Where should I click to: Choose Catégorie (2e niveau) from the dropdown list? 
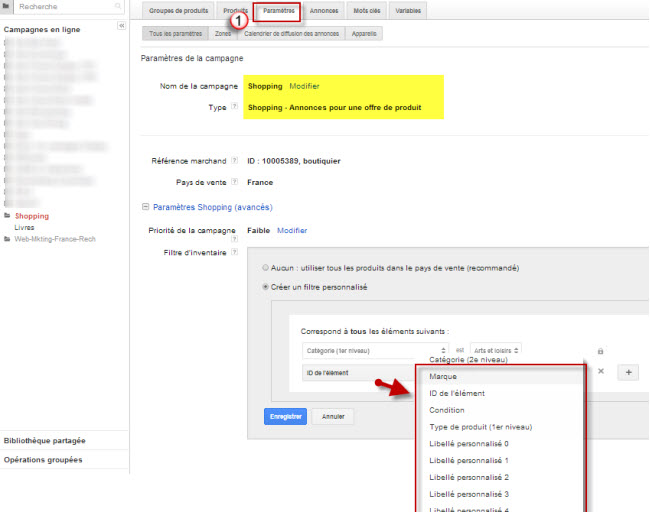(468, 359)
